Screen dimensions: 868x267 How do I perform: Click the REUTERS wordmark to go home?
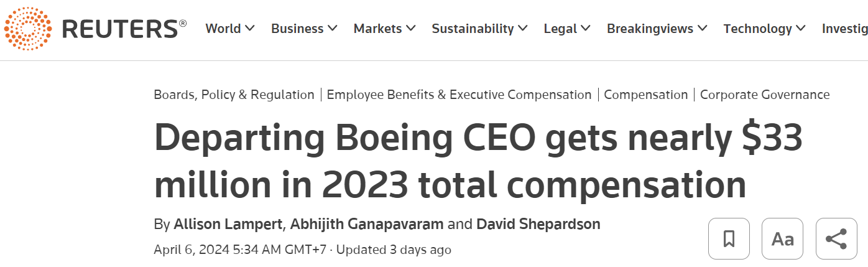(x=124, y=29)
